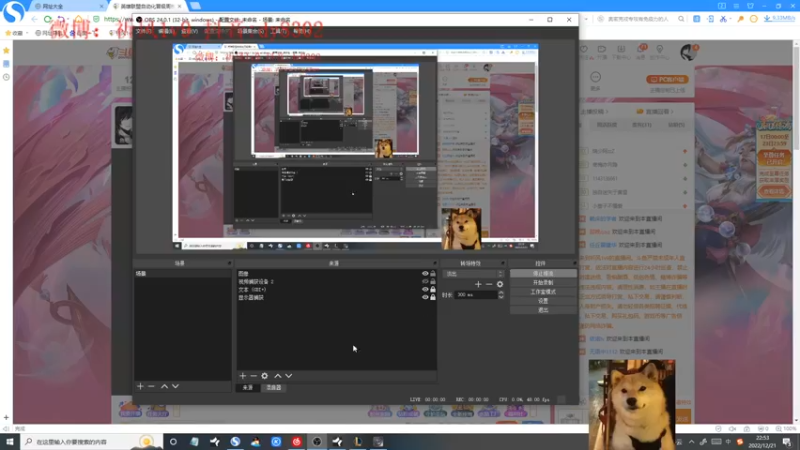Image resolution: width=800 pixels, height=450 pixels.
Task: Open the browser favorites star in sidebar
Action: click(6, 51)
